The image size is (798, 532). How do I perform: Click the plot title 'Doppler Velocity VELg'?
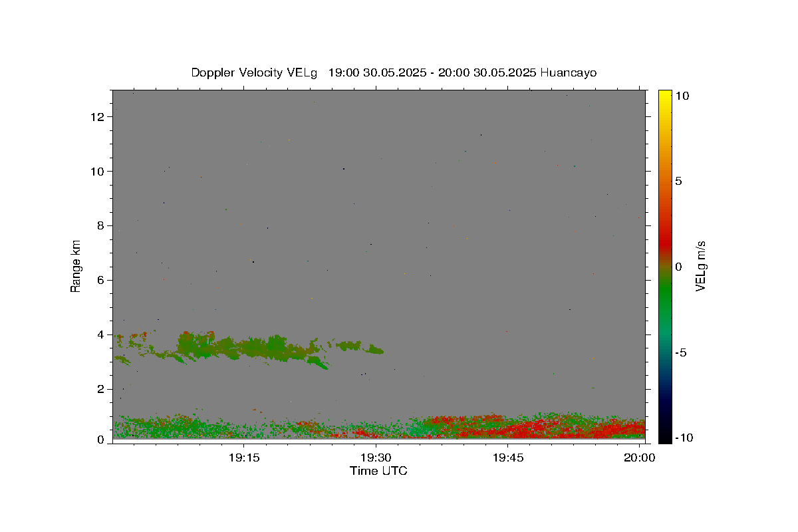coord(255,72)
